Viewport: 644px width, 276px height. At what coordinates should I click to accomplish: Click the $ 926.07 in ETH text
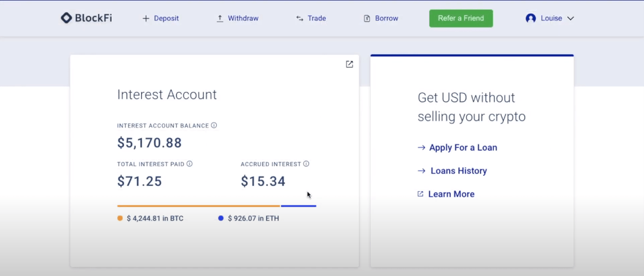[253, 219]
